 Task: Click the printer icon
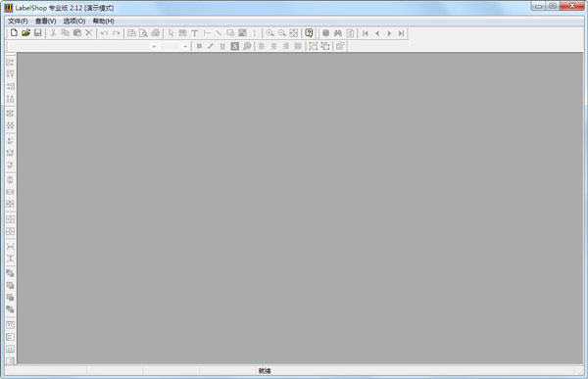tap(155, 33)
